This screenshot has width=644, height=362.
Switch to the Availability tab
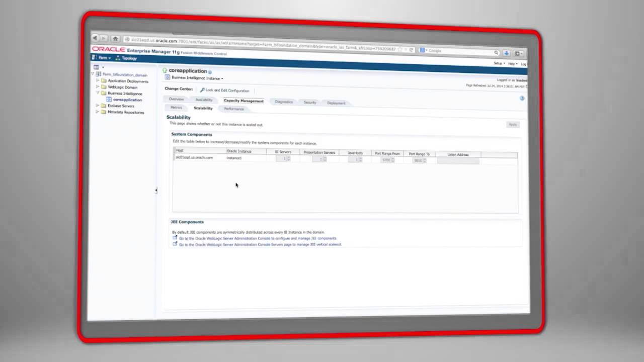pyautogui.click(x=204, y=100)
